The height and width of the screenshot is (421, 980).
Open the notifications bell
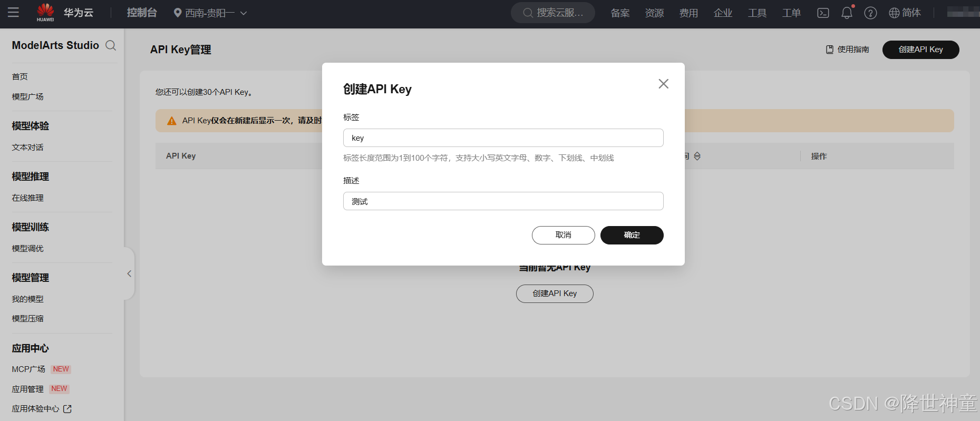[x=847, y=13]
